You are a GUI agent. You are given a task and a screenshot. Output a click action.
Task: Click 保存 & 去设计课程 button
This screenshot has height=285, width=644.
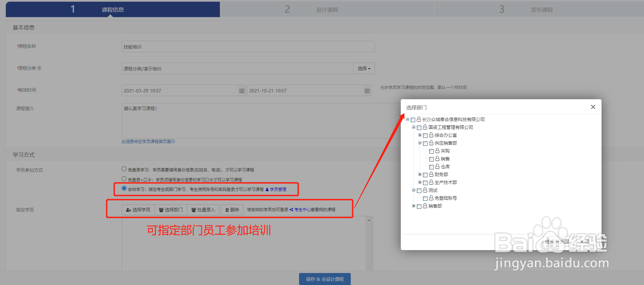tap(325, 279)
